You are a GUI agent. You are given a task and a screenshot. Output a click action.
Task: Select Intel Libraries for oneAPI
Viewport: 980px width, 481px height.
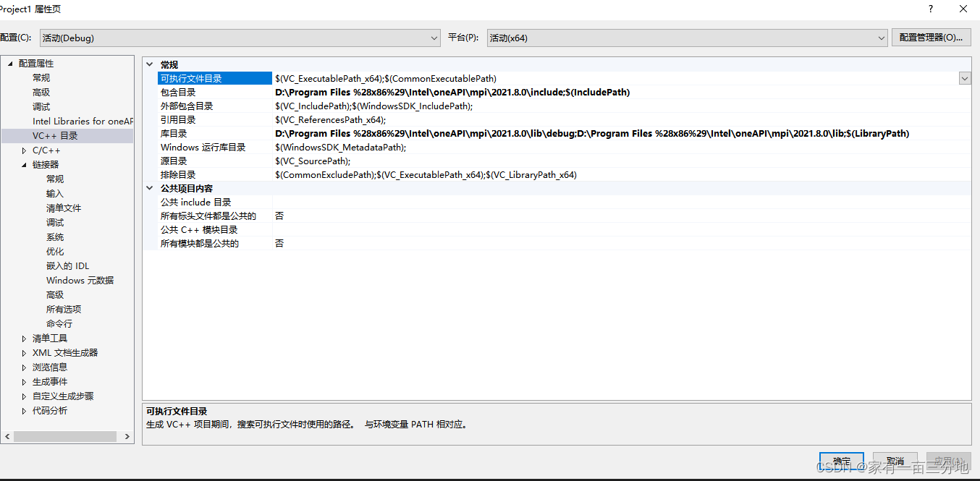78,121
